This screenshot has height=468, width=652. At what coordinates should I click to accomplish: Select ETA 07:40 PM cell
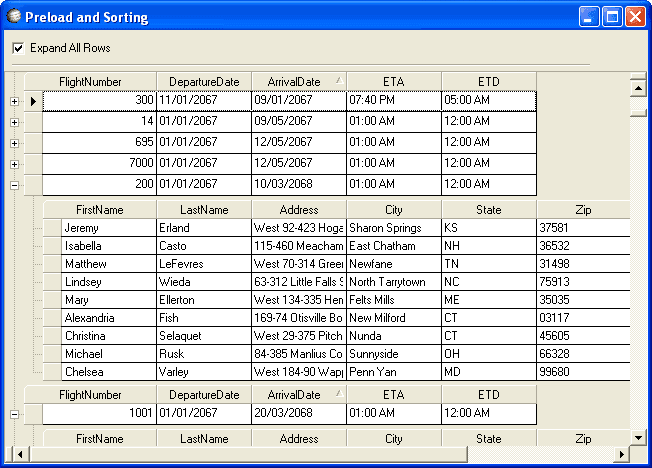[394, 101]
